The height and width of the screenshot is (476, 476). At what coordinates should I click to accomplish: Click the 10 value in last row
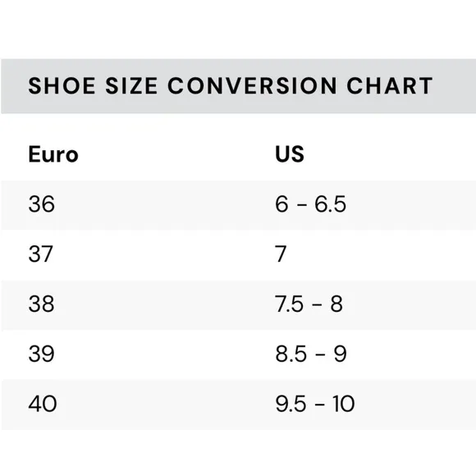(x=344, y=404)
